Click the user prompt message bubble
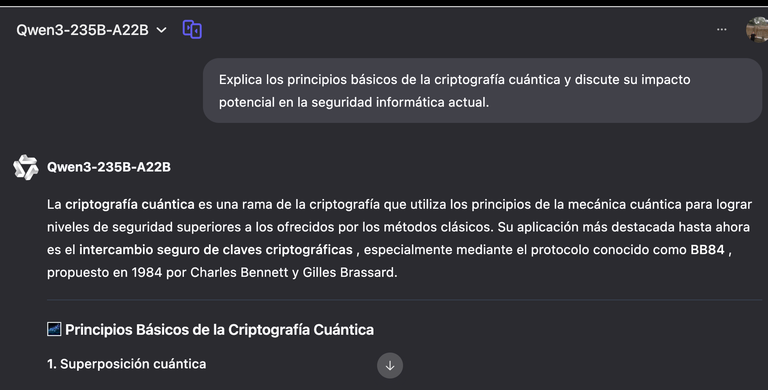This screenshot has width=768, height=390. click(x=482, y=91)
